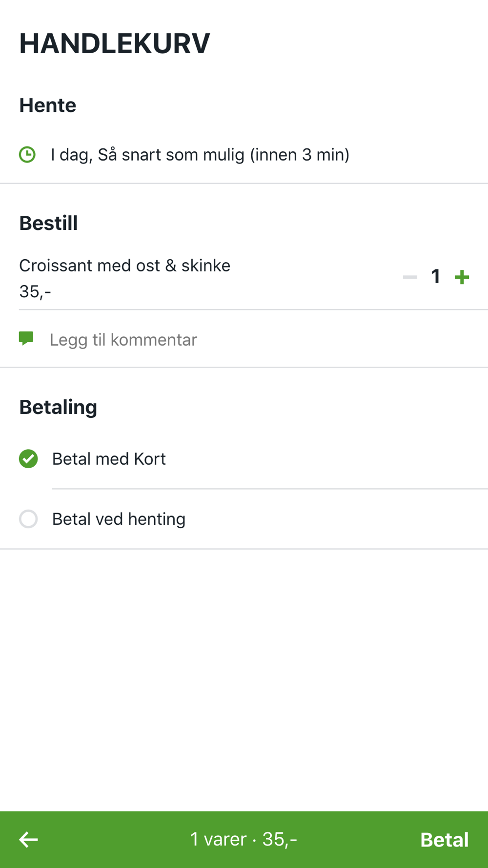This screenshot has height=868, width=488.
Task: Choose the Betal med Kort label
Action: coord(109,459)
